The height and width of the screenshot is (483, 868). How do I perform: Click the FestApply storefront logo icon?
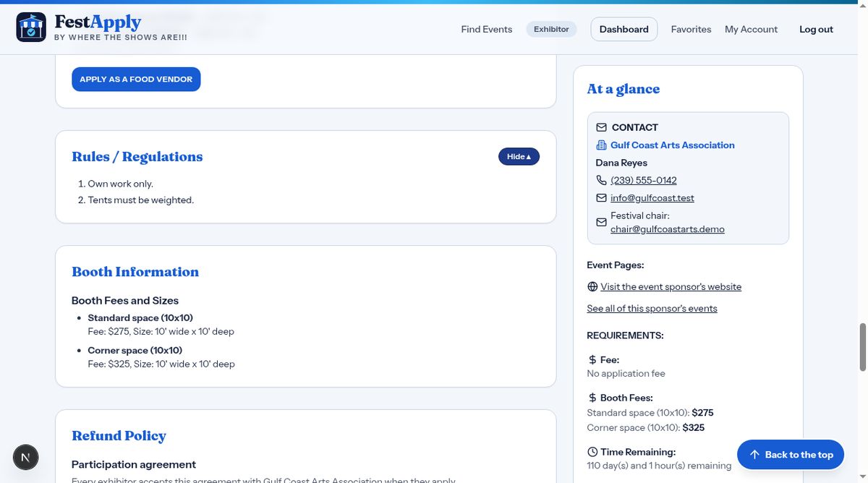31,27
